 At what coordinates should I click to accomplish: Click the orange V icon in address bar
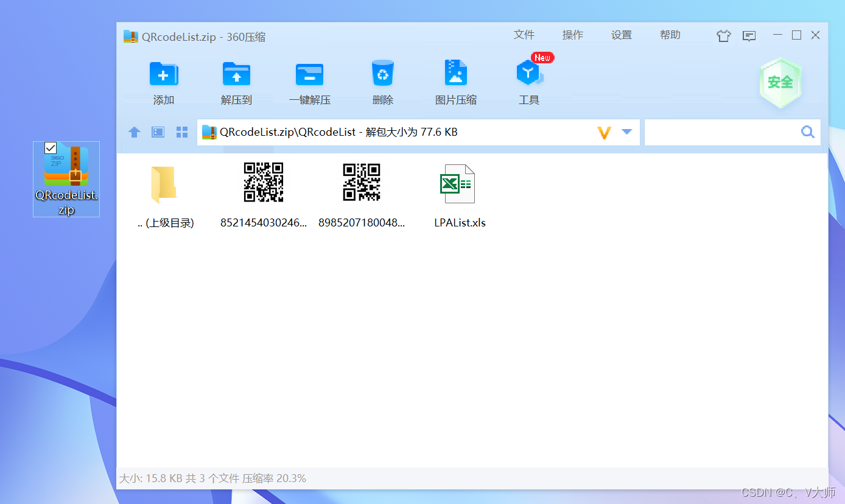[605, 132]
